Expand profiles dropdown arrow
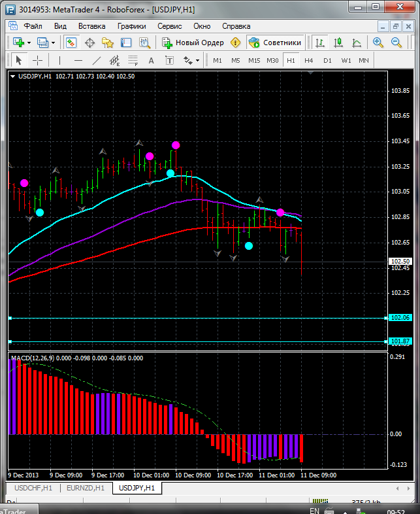 pos(54,43)
